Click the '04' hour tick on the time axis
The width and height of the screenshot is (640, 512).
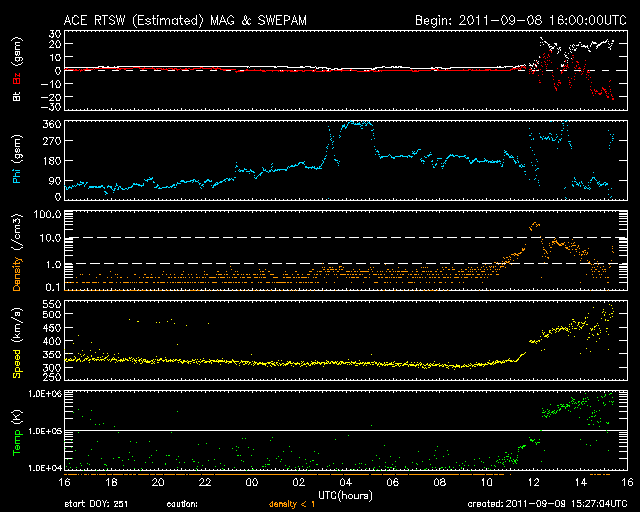coord(346,483)
